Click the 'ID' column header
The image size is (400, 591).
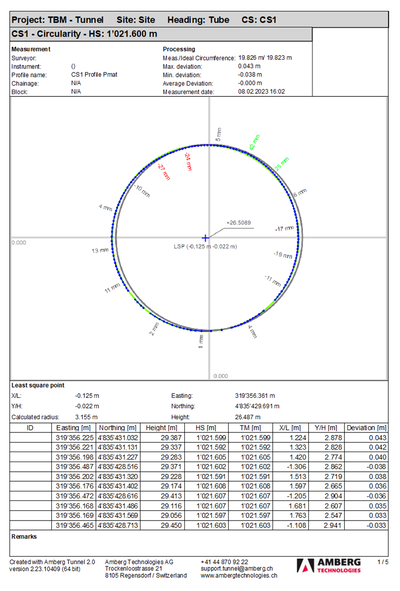coord(30,428)
